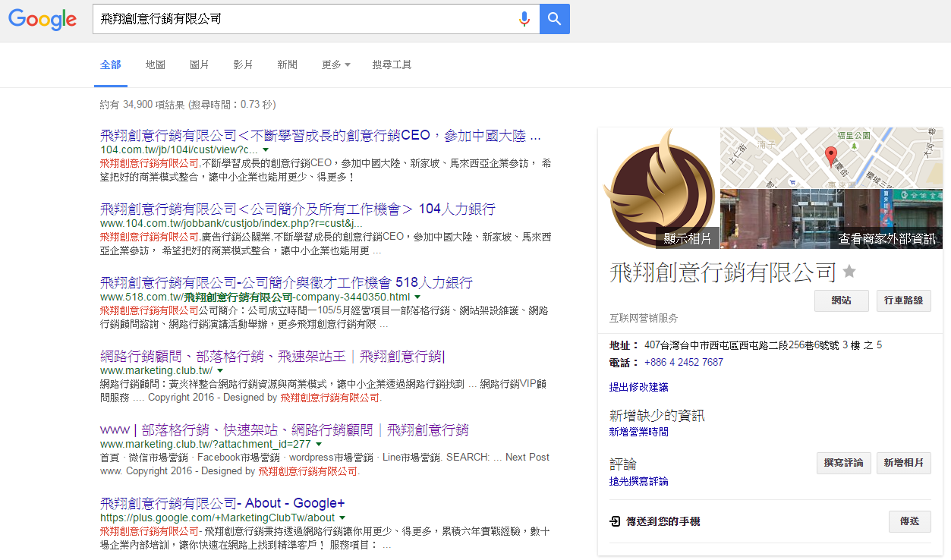Switch to the 影片 tab
Screen dimensions: 951x560
[244, 65]
